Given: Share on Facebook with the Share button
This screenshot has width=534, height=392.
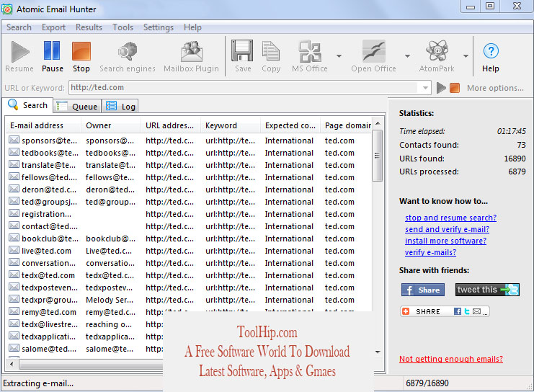Looking at the screenshot, I should [422, 290].
